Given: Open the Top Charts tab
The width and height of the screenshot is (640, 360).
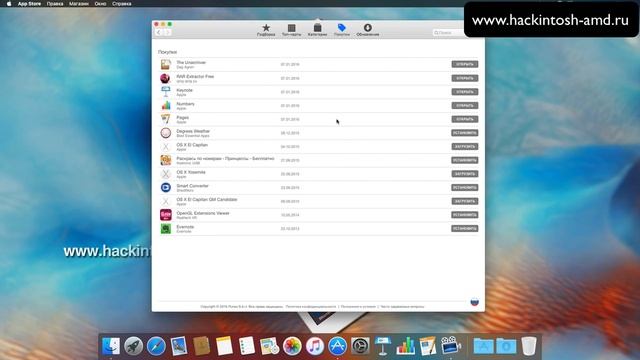Looking at the screenshot, I should 291,30.
